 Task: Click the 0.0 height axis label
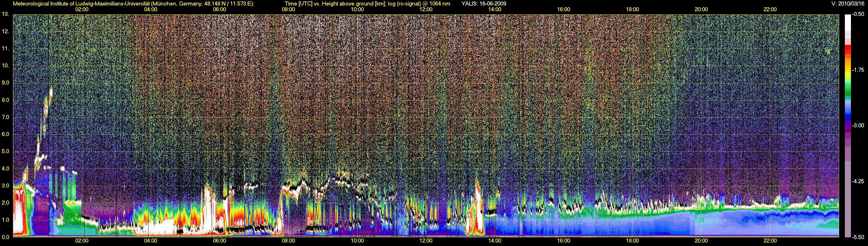click(5, 237)
